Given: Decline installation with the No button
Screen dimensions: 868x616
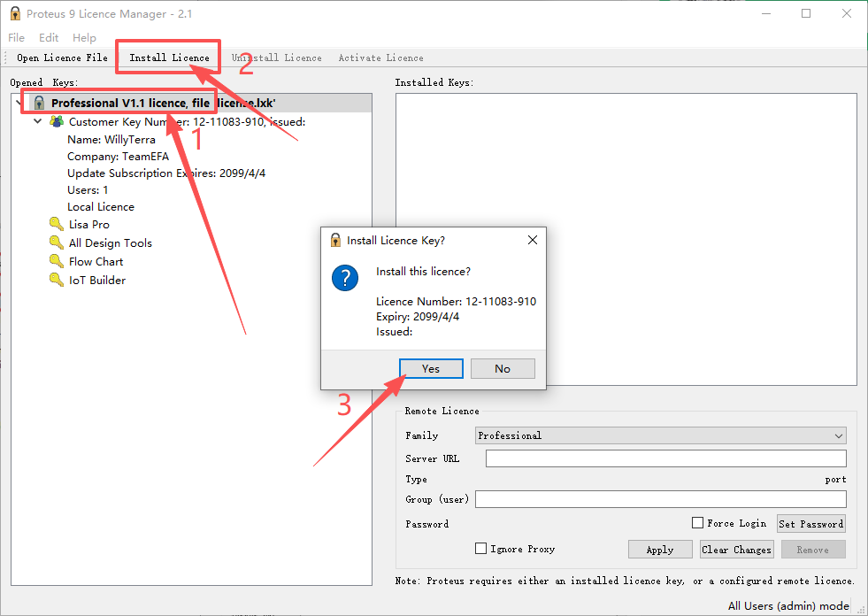Looking at the screenshot, I should pos(503,369).
